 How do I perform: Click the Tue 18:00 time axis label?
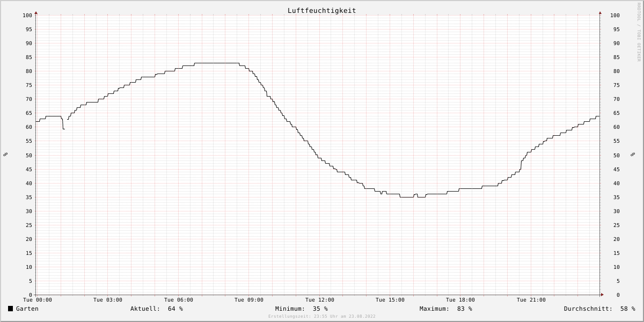(x=460, y=300)
